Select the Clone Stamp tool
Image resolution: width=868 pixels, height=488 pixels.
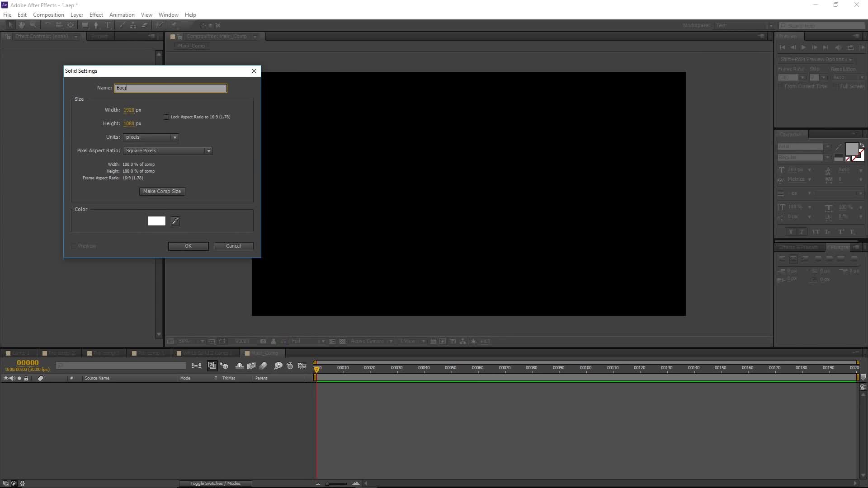point(133,25)
